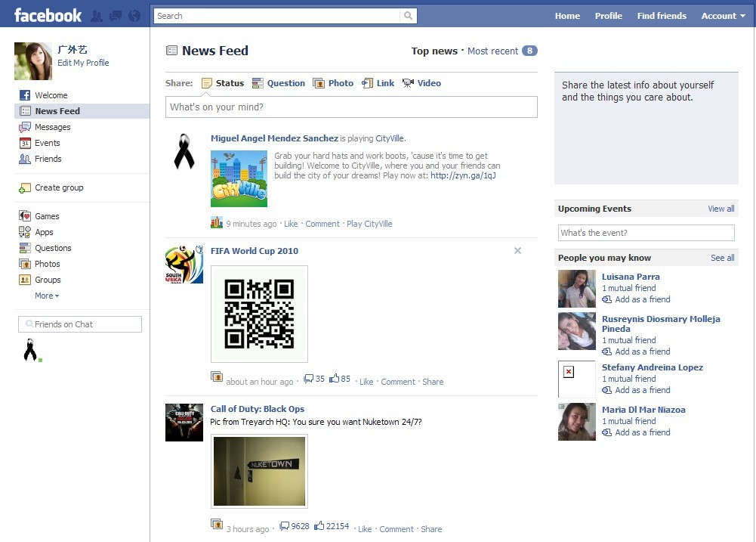Image resolution: width=756 pixels, height=542 pixels.
Task: Click the What's on your mind field
Action: point(351,107)
